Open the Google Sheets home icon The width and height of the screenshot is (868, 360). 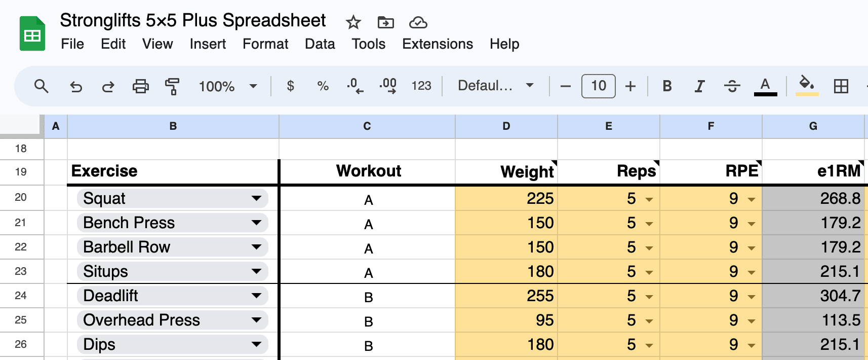click(32, 33)
